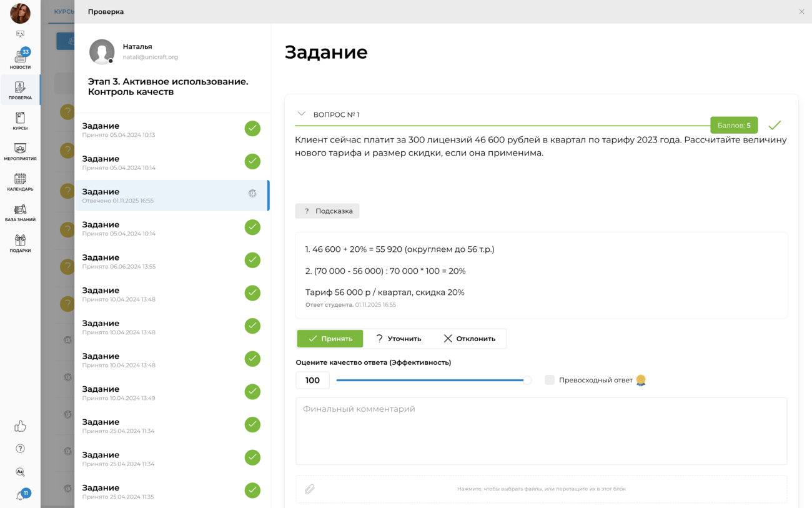Click the Финальный комментарий text area
The height and width of the screenshot is (508, 812).
pos(541,431)
